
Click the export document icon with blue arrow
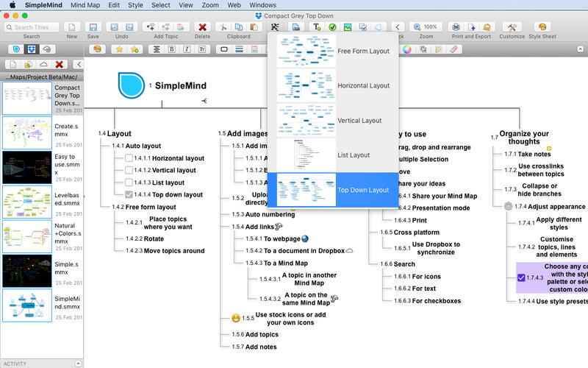pyautogui.click(x=471, y=27)
